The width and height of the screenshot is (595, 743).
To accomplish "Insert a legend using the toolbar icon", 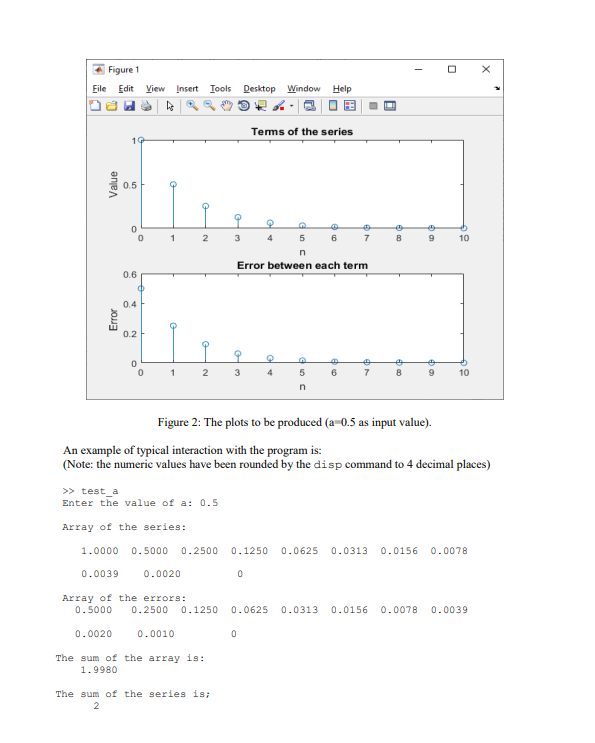I will point(350,106).
